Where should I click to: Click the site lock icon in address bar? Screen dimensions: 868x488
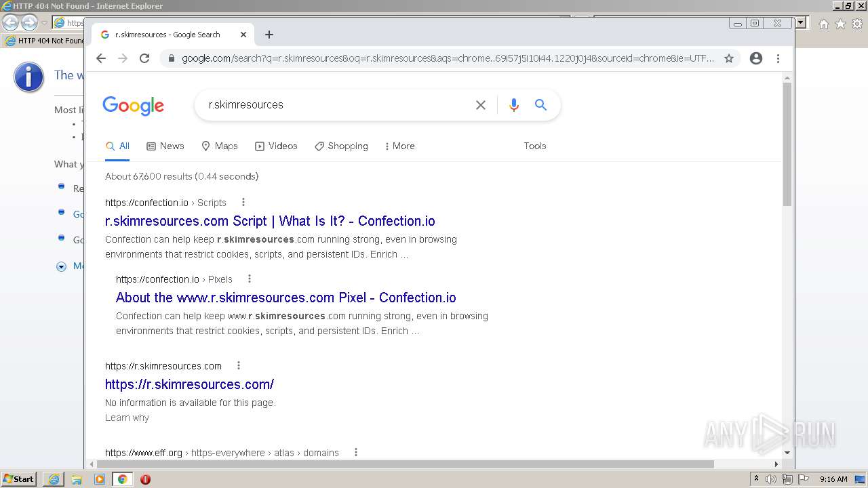pyautogui.click(x=171, y=58)
